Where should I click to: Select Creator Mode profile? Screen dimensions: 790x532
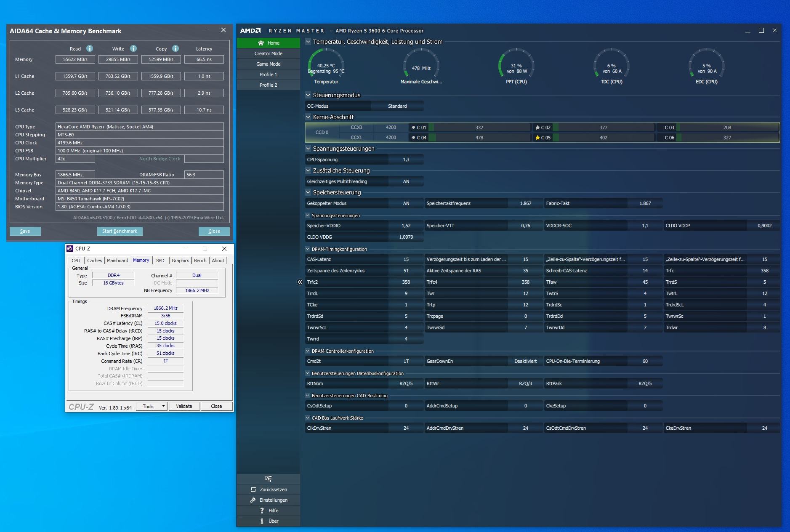pos(269,53)
